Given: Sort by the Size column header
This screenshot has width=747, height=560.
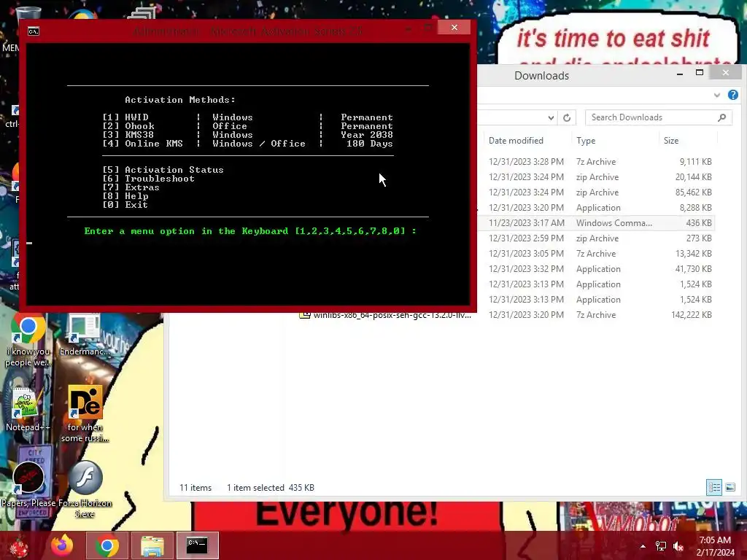Looking at the screenshot, I should click(671, 141).
